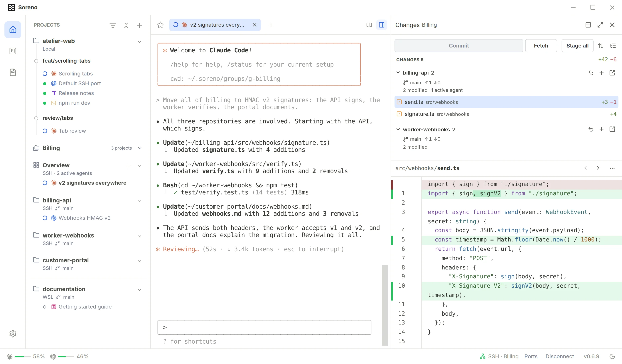The height and width of the screenshot is (364, 622).
Task: Toggle the right side panel icon
Action: [x=382, y=25]
